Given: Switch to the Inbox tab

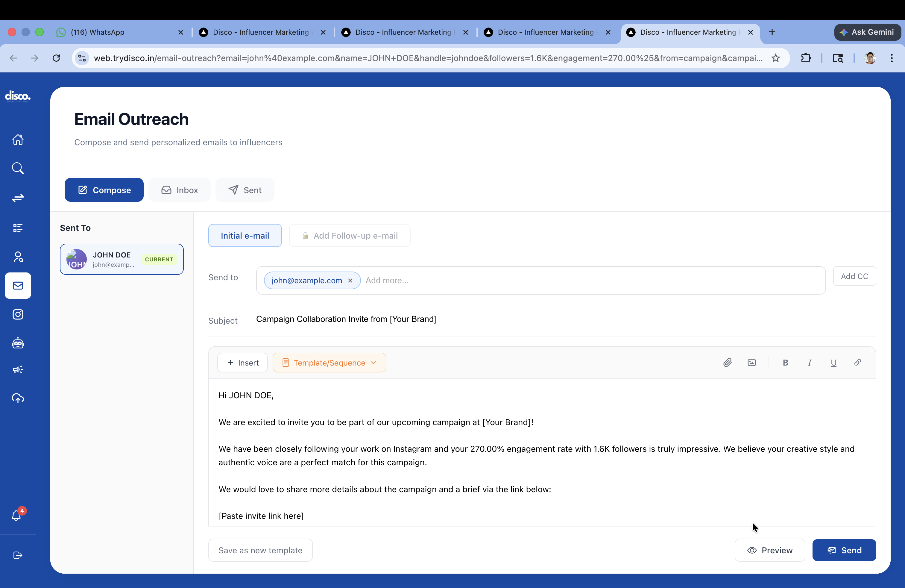Looking at the screenshot, I should click(180, 190).
